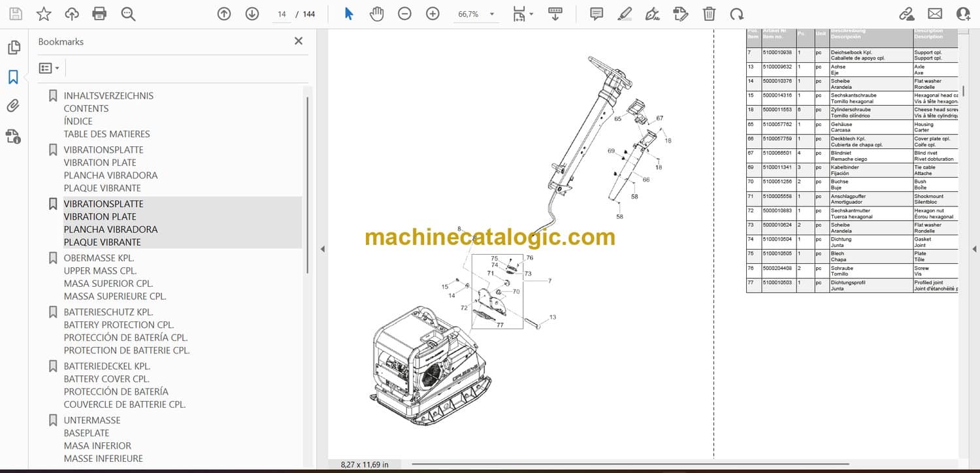Open the zoom level 66,7% dropdown
980x473 pixels.
pos(491,14)
